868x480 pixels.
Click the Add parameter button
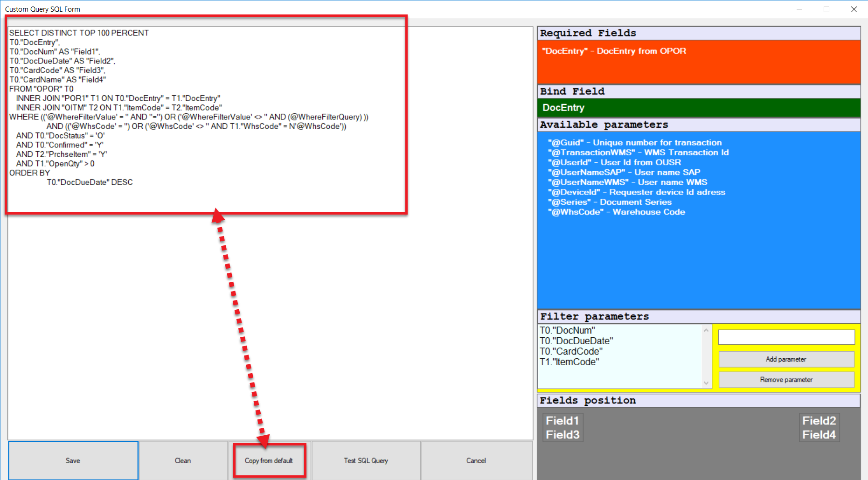click(x=786, y=359)
